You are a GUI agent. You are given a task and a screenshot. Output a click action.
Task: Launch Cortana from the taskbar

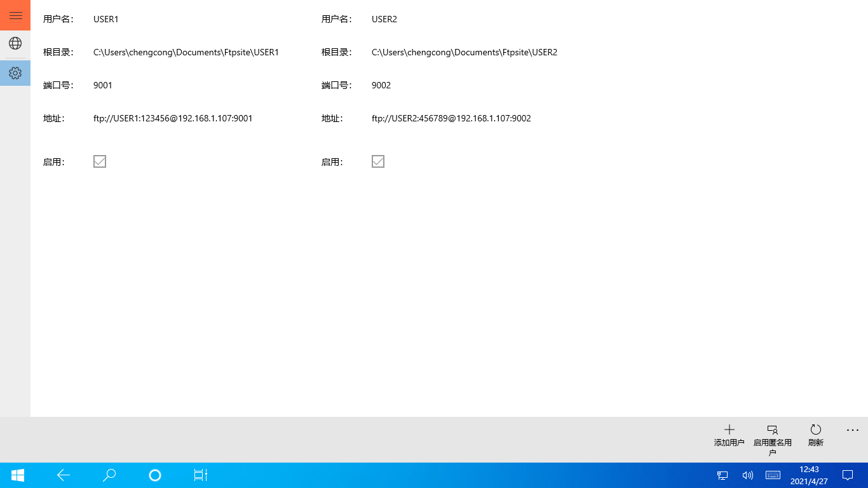155,475
